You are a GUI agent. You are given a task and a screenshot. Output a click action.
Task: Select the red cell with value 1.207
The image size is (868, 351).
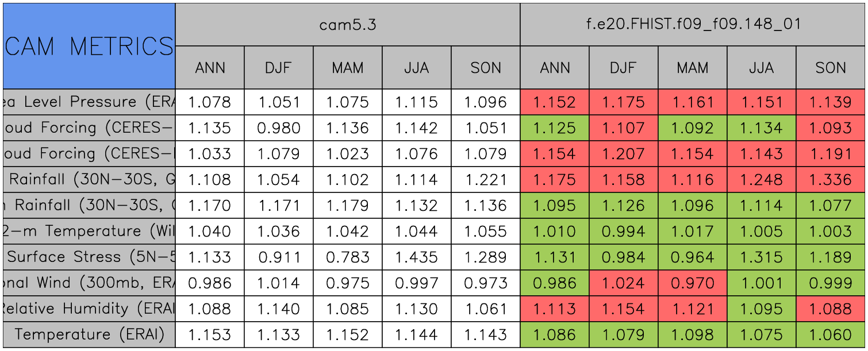(x=624, y=154)
